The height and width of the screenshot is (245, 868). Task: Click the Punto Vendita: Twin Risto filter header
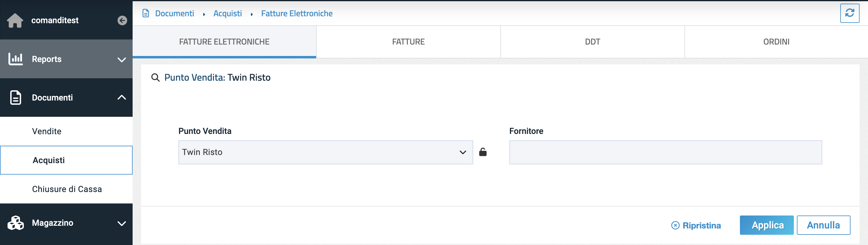click(217, 78)
